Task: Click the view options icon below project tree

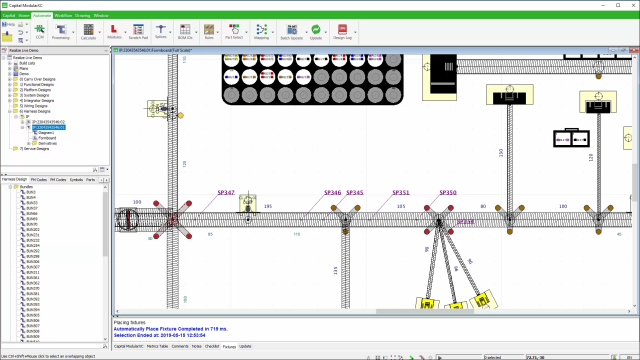Action: (x=102, y=170)
